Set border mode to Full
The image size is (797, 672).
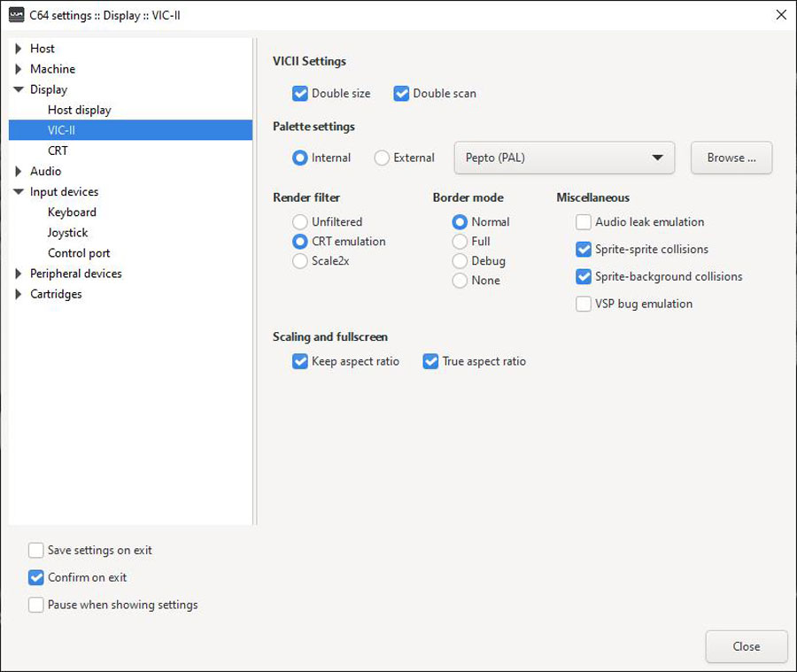click(460, 242)
